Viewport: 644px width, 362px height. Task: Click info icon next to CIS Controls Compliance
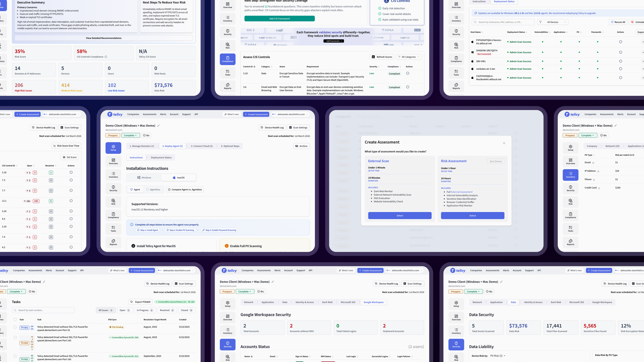click(106, 57)
